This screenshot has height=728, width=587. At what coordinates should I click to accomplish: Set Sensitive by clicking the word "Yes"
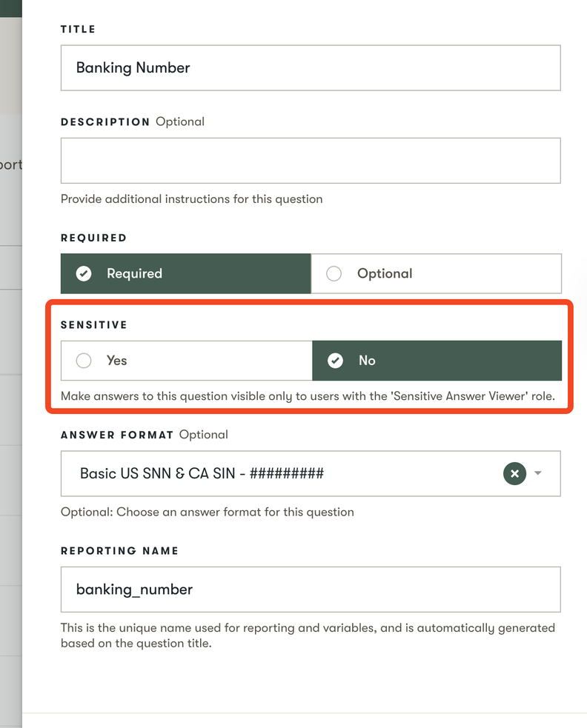coord(116,361)
